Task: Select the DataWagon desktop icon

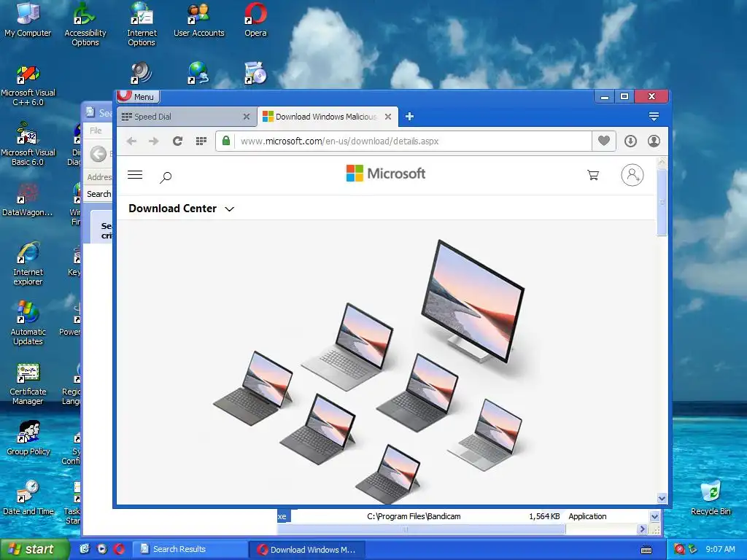Action: (x=28, y=200)
